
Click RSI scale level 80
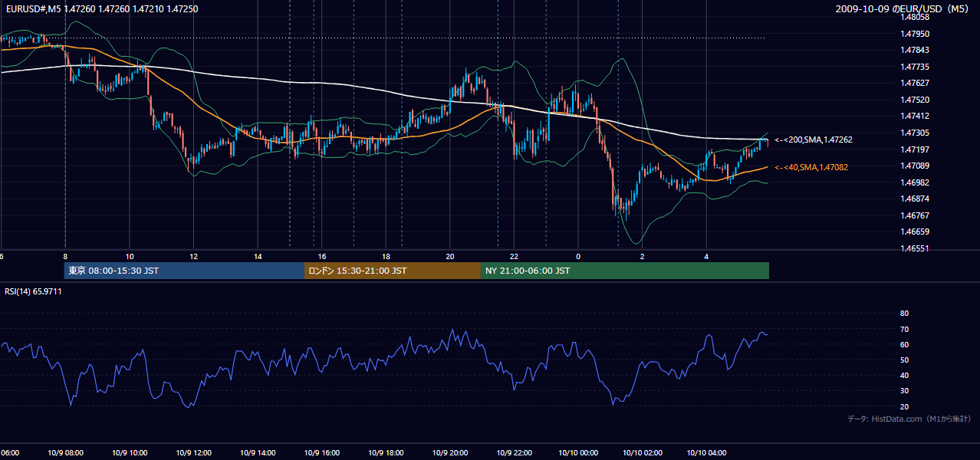(904, 314)
